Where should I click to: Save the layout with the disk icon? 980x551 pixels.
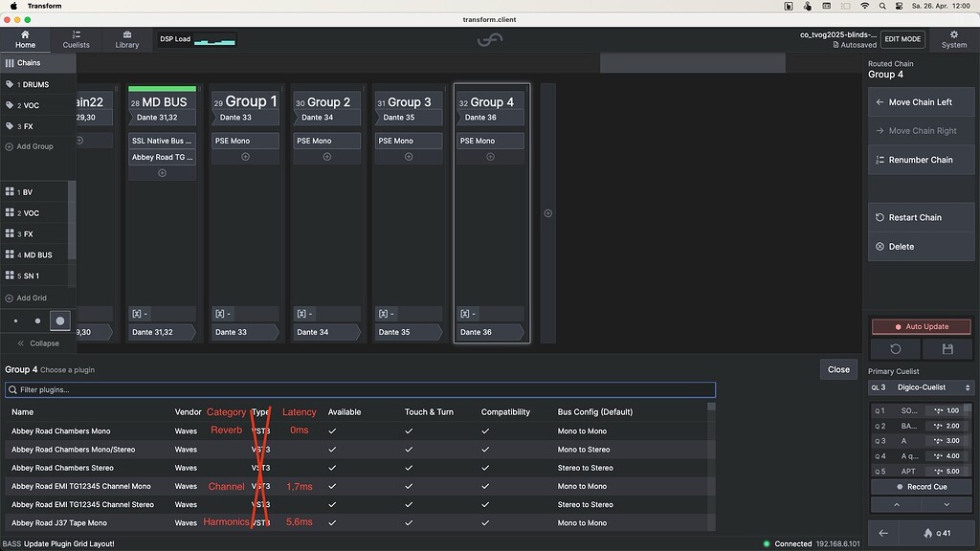947,348
